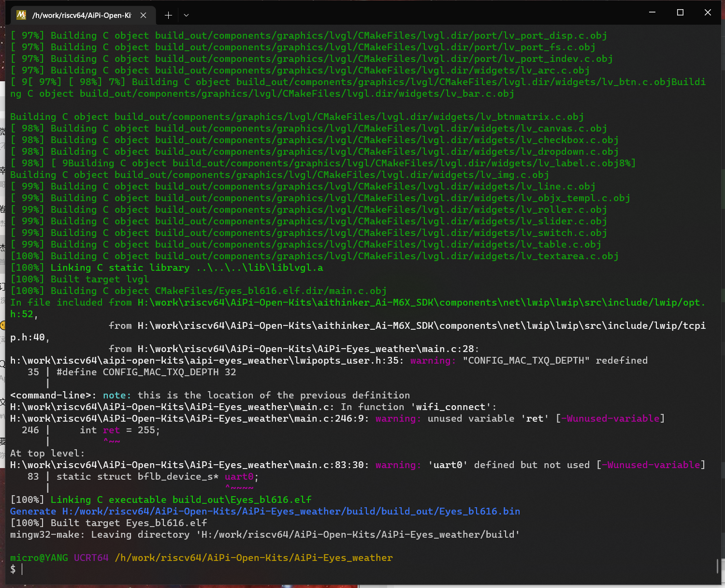The width and height of the screenshot is (725, 588).
Task: Close the terminal window
Action: pyautogui.click(x=708, y=12)
